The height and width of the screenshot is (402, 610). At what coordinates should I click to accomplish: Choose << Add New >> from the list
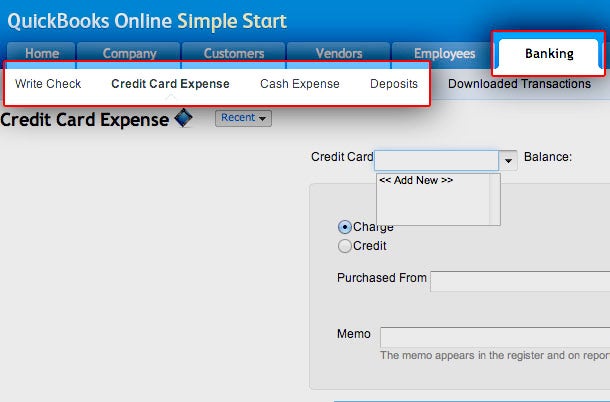tap(416, 180)
